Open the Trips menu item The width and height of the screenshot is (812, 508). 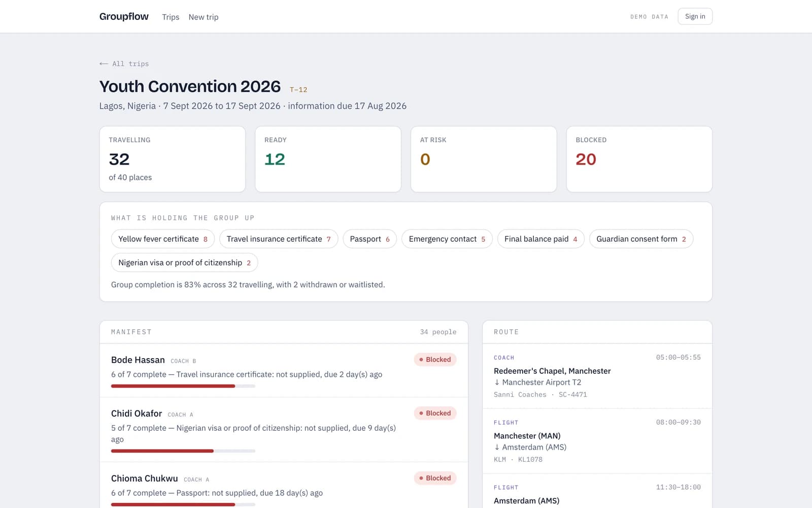pos(171,17)
